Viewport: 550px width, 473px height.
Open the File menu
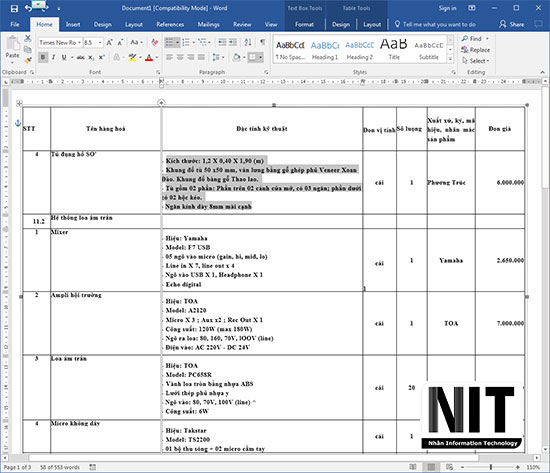tap(15, 25)
